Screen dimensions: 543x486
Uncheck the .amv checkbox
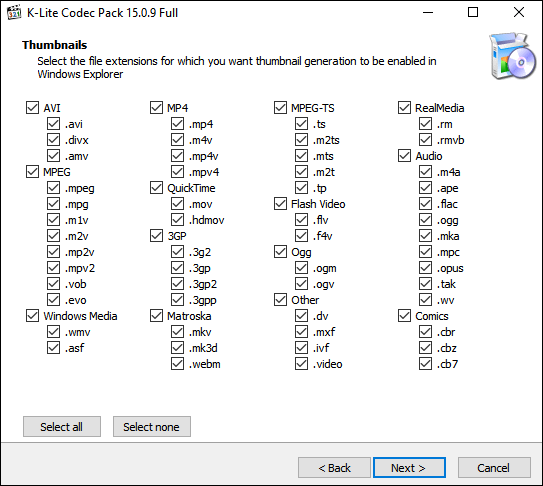tap(53, 156)
